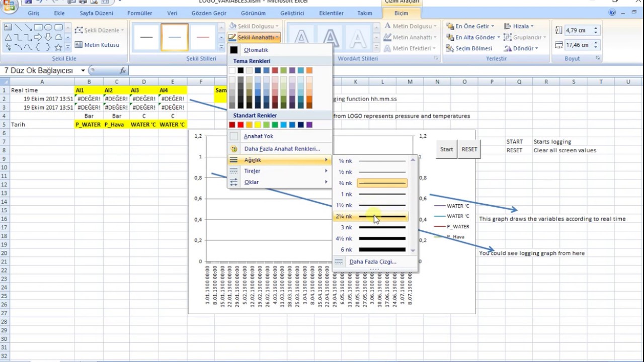Select the 2¼ nk line weight
The width and height of the screenshot is (644, 362).
(372, 216)
